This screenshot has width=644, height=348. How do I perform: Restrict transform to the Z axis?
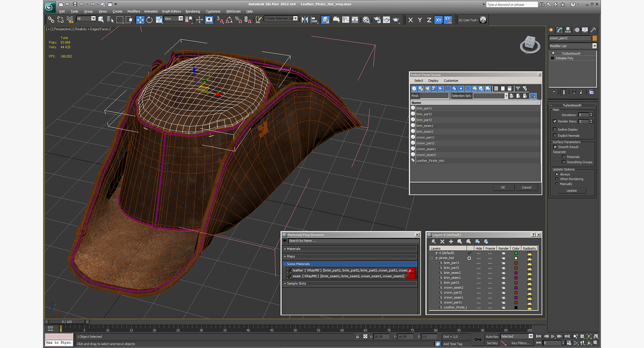coord(429,20)
